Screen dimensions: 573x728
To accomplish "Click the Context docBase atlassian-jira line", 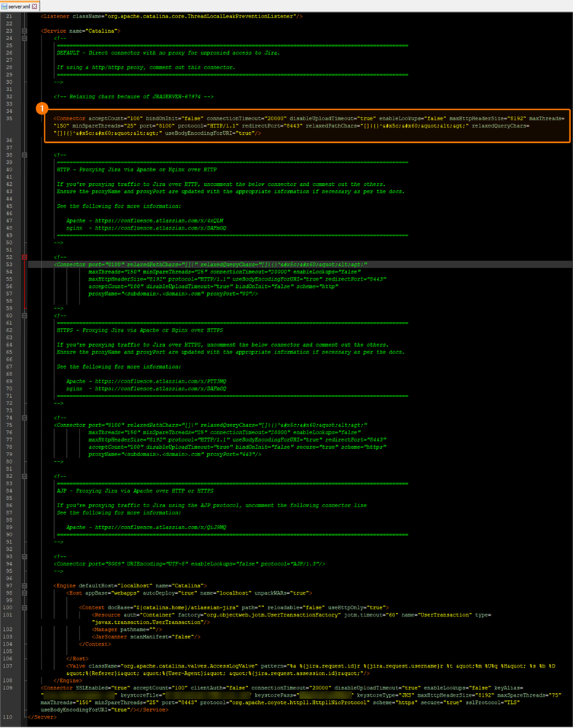I will (234, 608).
